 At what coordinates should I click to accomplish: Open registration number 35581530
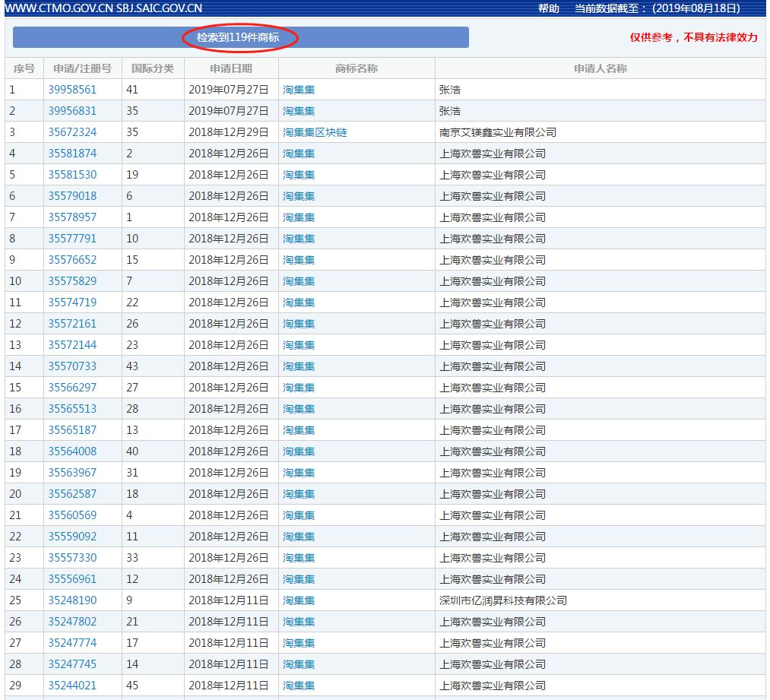pos(72,175)
